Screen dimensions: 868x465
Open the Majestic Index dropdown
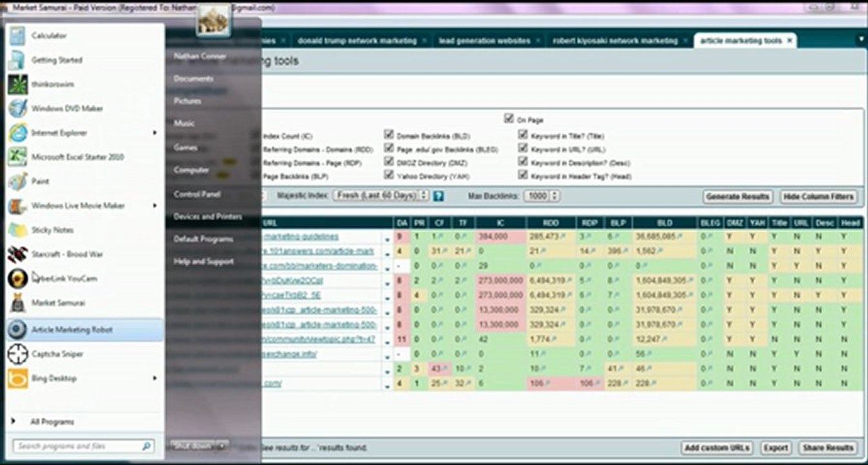pyautogui.click(x=380, y=195)
